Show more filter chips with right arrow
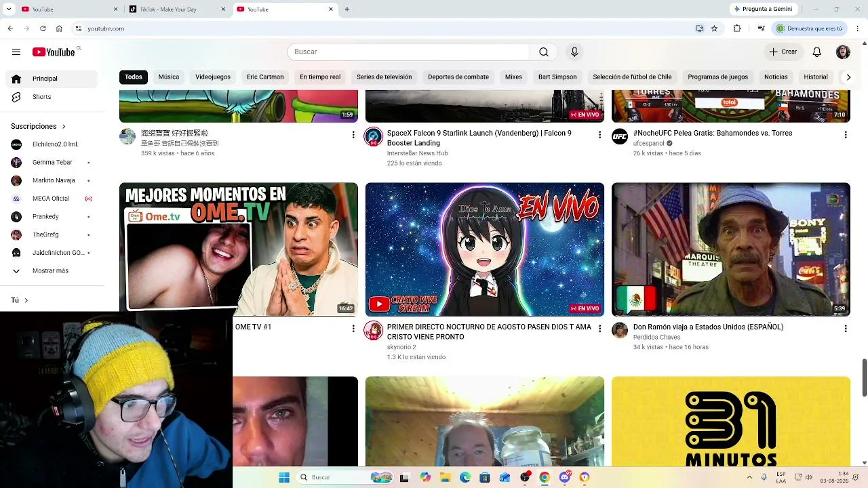This screenshot has height=488, width=868. [848, 77]
